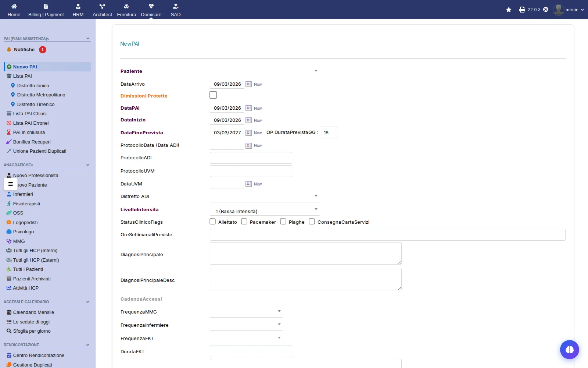Open calendar picker for DataPAI
Image resolution: width=588 pixels, height=368 pixels.
248,108
